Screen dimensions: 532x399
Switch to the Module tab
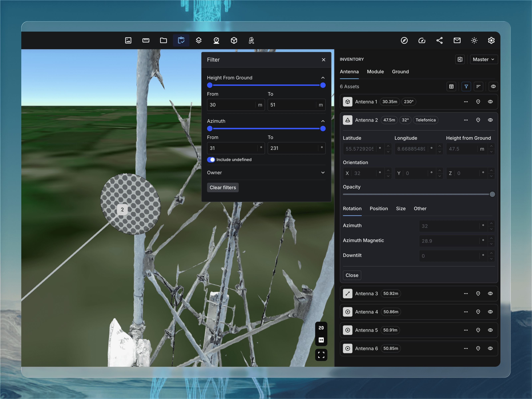pyautogui.click(x=375, y=72)
